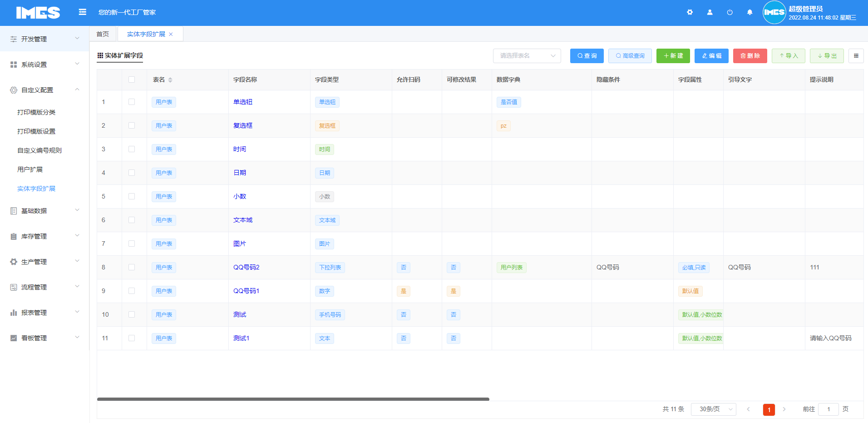Screen dimensions: 868x423
Task: Click the IMES logo
Action: point(38,13)
